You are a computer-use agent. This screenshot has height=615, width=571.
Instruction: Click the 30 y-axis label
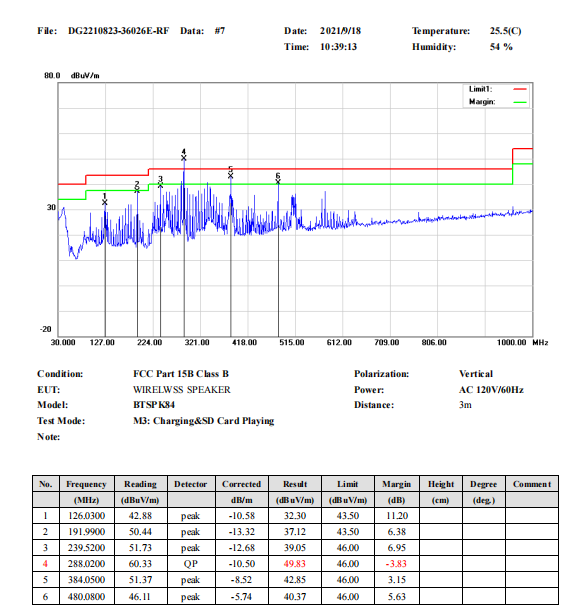(x=51, y=207)
